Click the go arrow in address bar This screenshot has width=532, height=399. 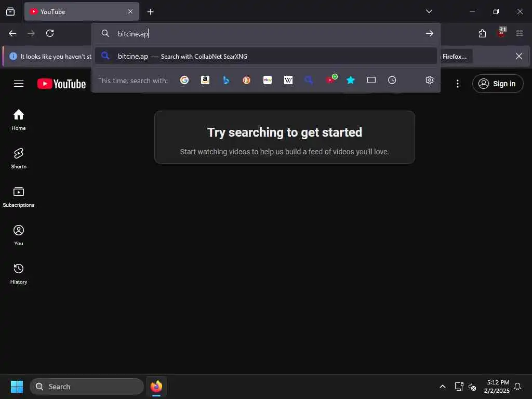click(429, 33)
